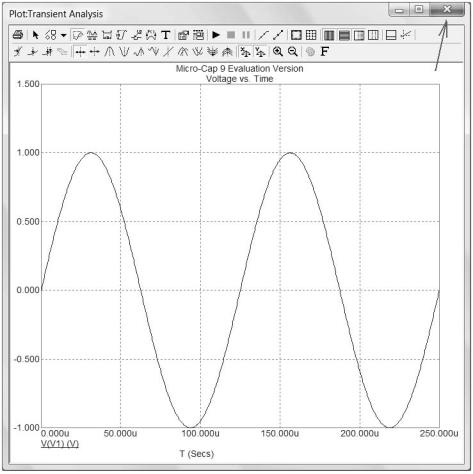This screenshot has width=473, height=474.
Task: Open the Properties dialog icon
Action: (183, 35)
